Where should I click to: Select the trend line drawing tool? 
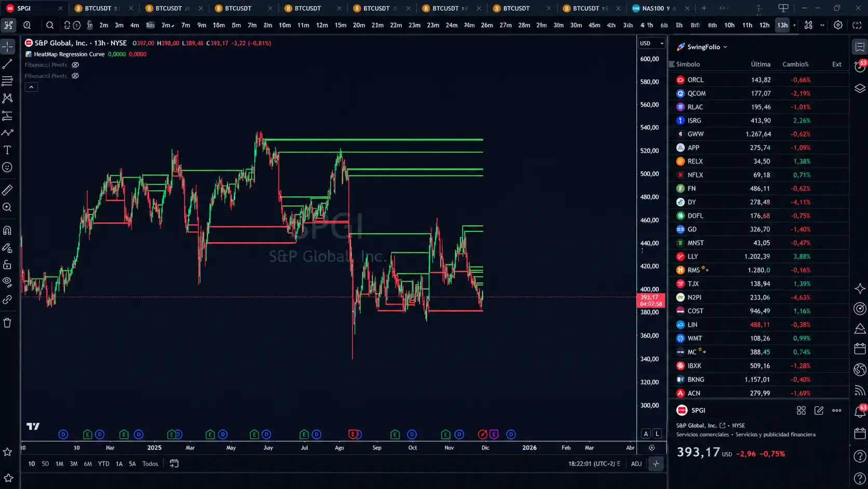click(x=7, y=64)
